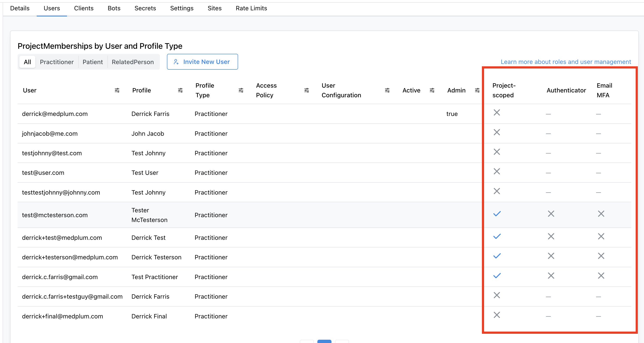The image size is (644, 343).
Task: Click Project-scoped X icon for testjohnny@test.com
Action: (x=497, y=152)
